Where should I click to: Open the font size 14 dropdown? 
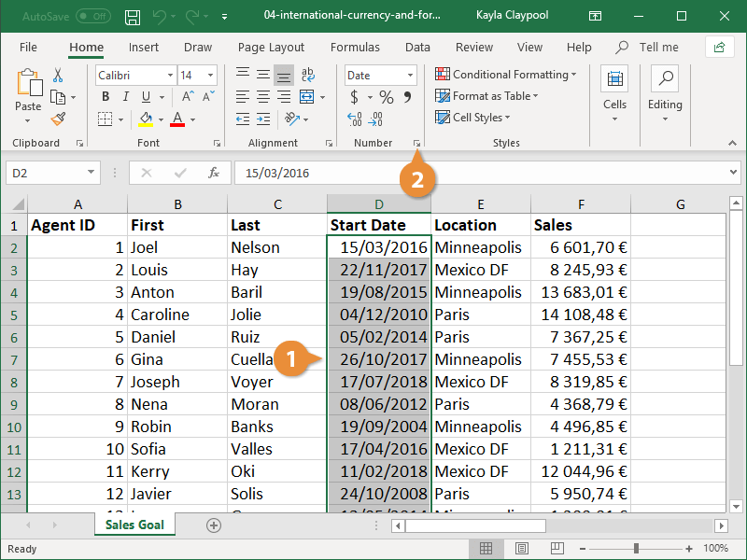pyautogui.click(x=210, y=76)
